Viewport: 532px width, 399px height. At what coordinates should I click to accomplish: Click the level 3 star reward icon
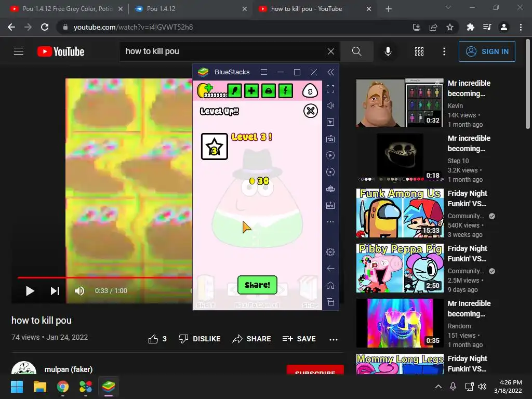(x=215, y=147)
